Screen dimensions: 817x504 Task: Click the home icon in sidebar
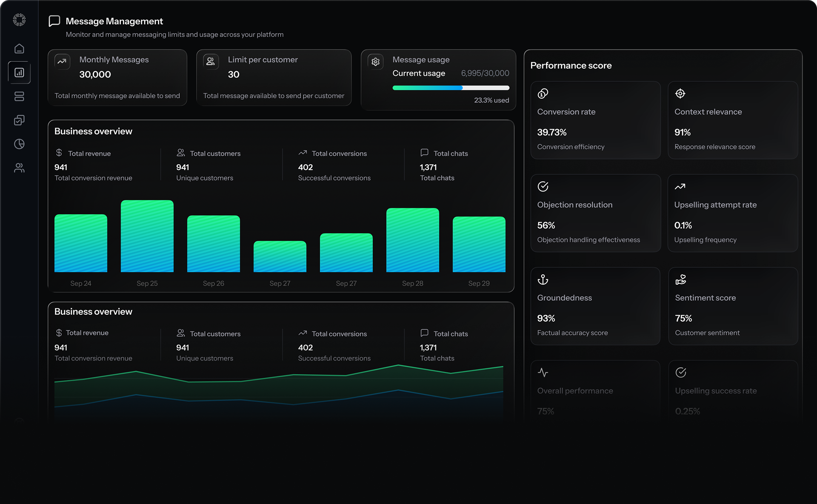(x=19, y=48)
